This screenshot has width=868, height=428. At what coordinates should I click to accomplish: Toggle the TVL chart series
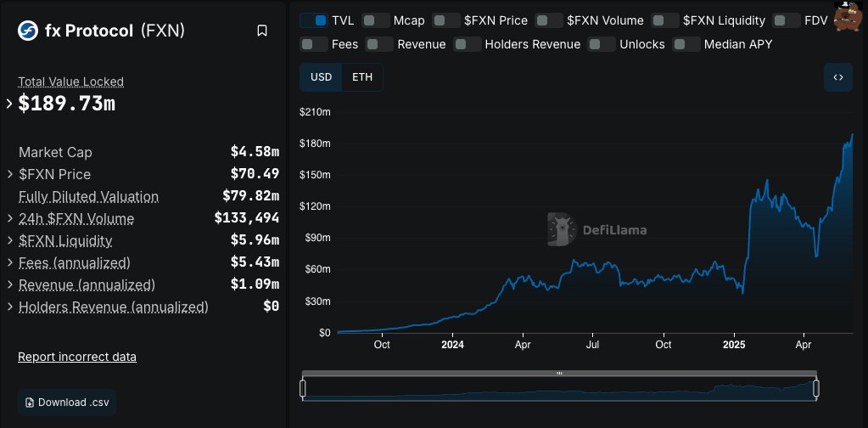click(x=314, y=21)
